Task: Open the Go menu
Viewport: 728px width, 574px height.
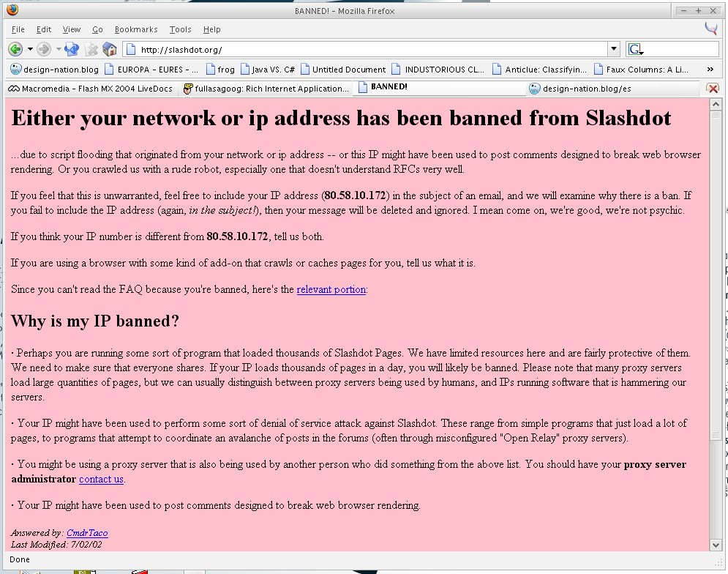Action: point(97,29)
